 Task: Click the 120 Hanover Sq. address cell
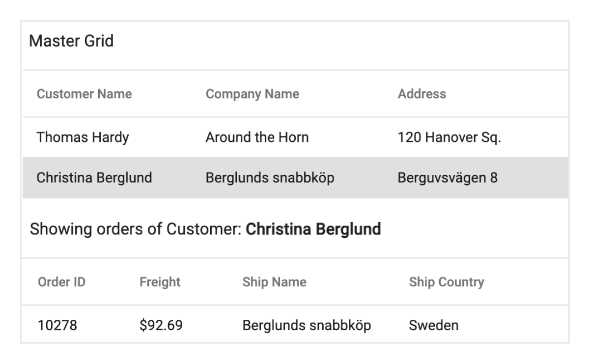[449, 138]
